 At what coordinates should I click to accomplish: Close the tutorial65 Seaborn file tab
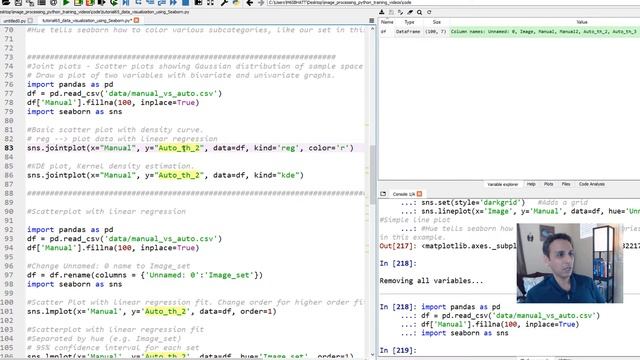(137, 20)
